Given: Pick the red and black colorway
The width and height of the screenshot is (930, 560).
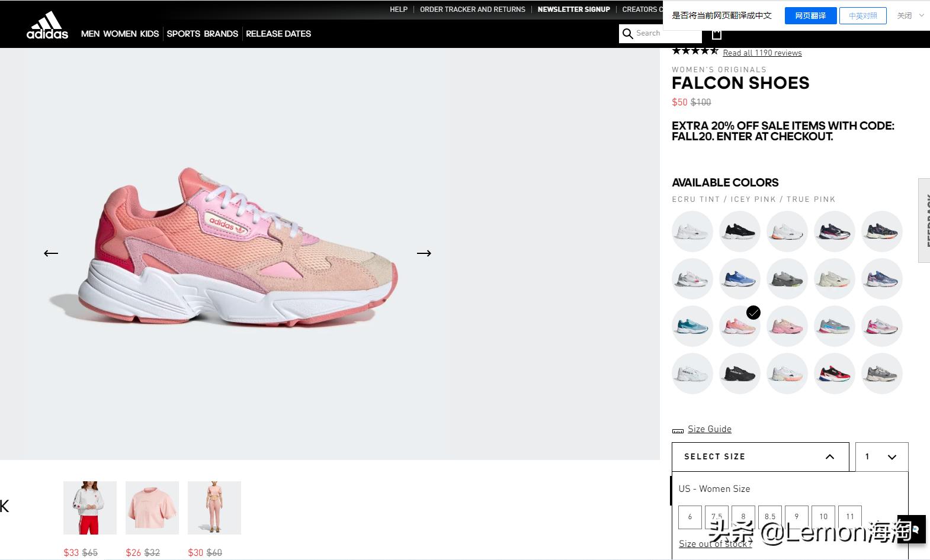Looking at the screenshot, I should (x=835, y=374).
